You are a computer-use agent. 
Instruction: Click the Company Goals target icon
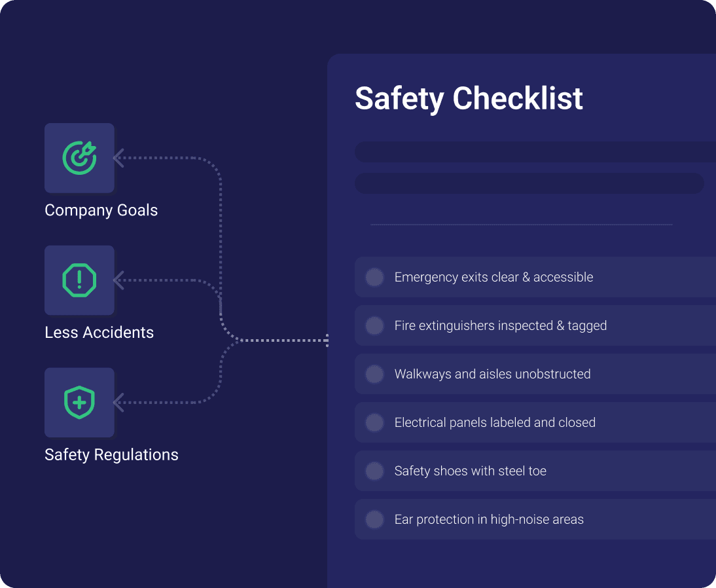click(79, 158)
